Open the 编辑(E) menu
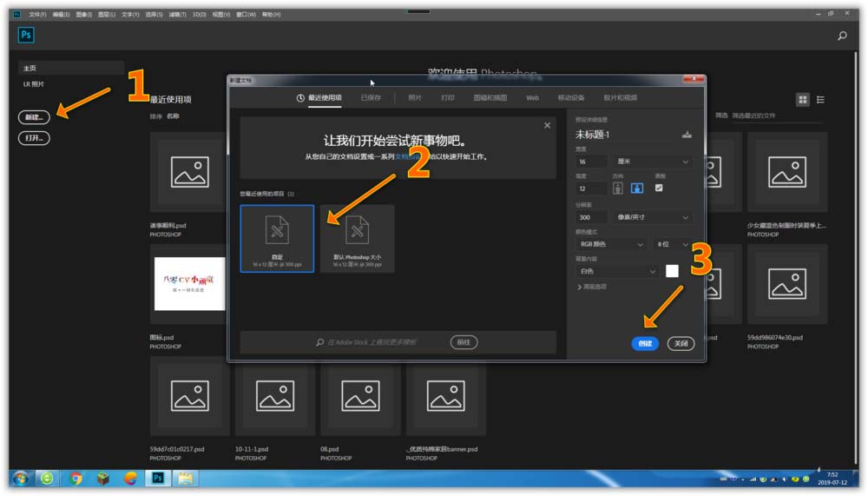The image size is (868, 496). click(61, 15)
